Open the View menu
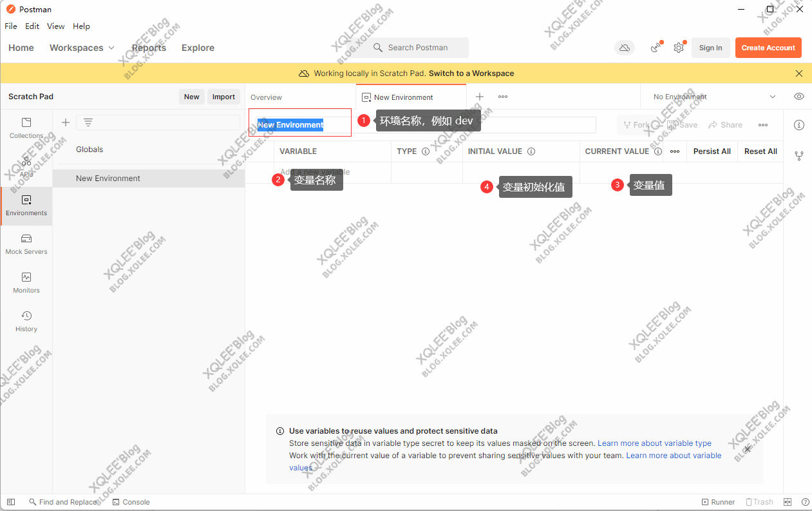This screenshot has width=812, height=511. point(56,26)
